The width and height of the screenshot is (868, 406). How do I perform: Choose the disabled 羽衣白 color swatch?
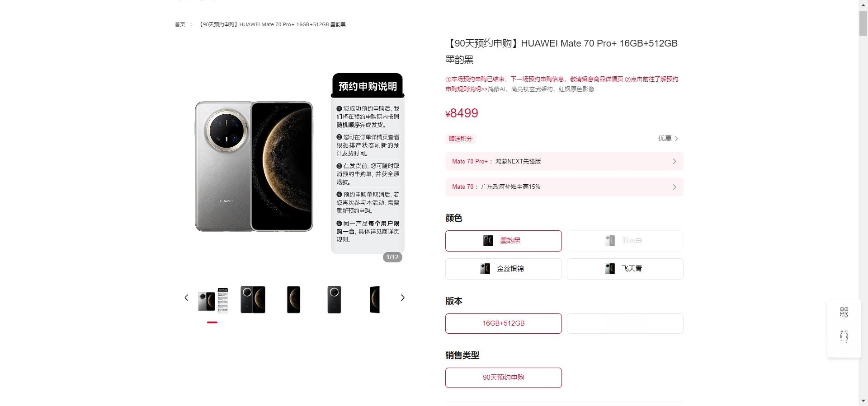(x=625, y=241)
